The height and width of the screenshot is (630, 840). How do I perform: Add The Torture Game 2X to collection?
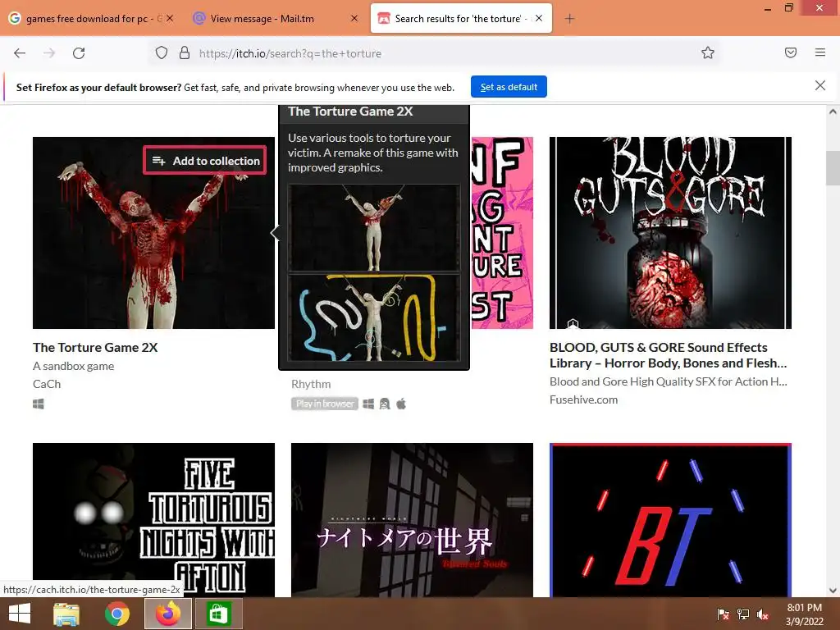[205, 161]
